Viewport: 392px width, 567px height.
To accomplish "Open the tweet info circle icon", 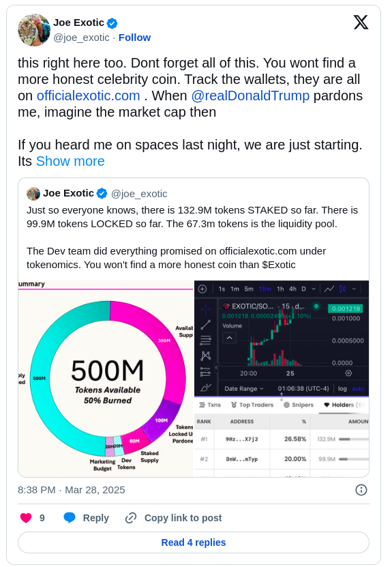I will pyautogui.click(x=361, y=490).
